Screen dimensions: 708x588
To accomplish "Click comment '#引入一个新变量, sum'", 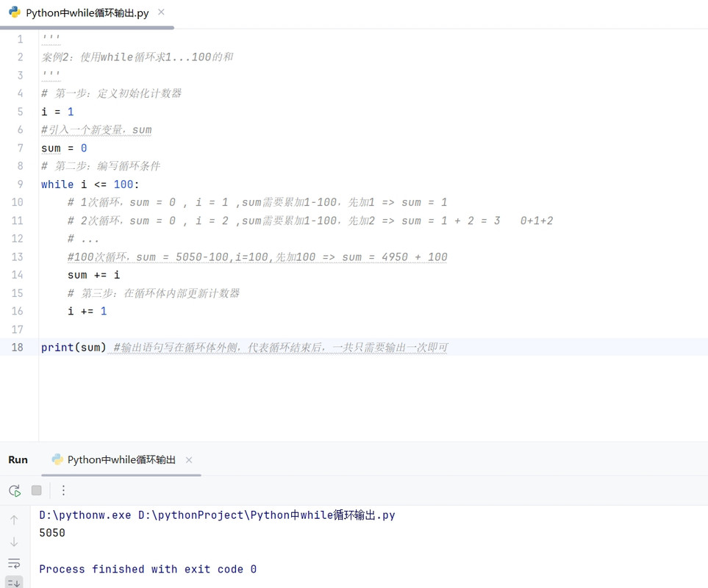I will (96, 130).
